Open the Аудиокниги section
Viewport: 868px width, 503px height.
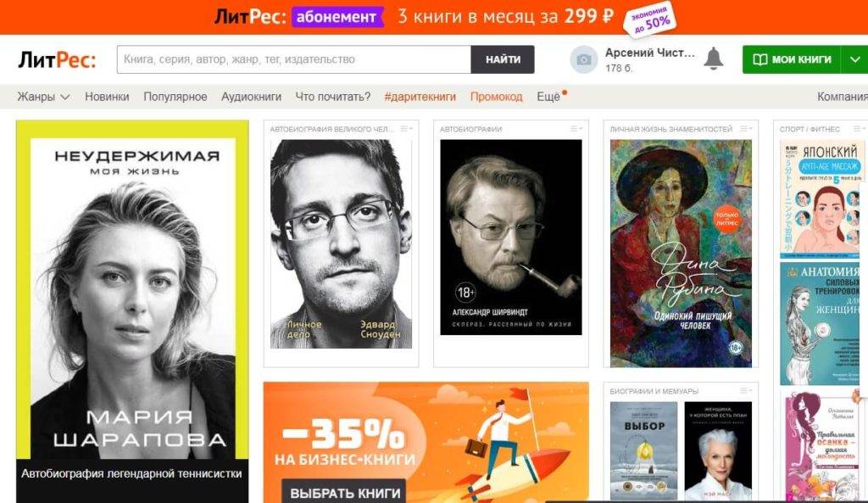tap(251, 97)
